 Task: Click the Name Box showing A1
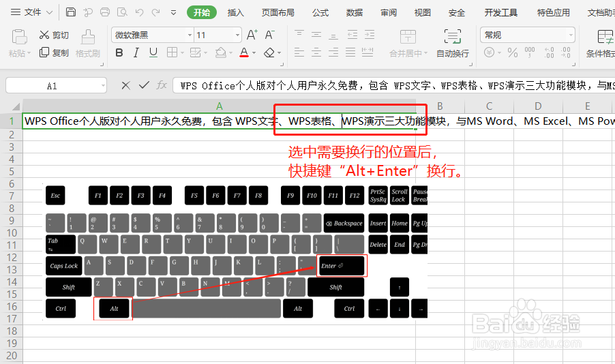[x=52, y=85]
